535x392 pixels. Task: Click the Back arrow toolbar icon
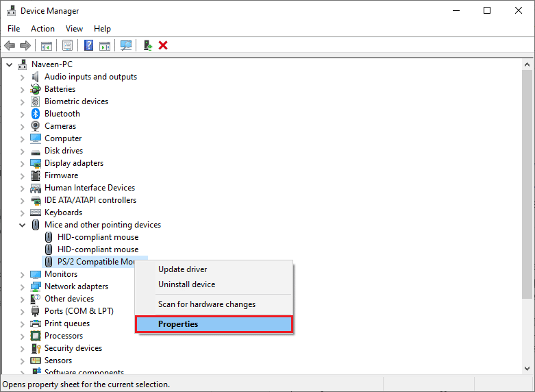point(10,45)
